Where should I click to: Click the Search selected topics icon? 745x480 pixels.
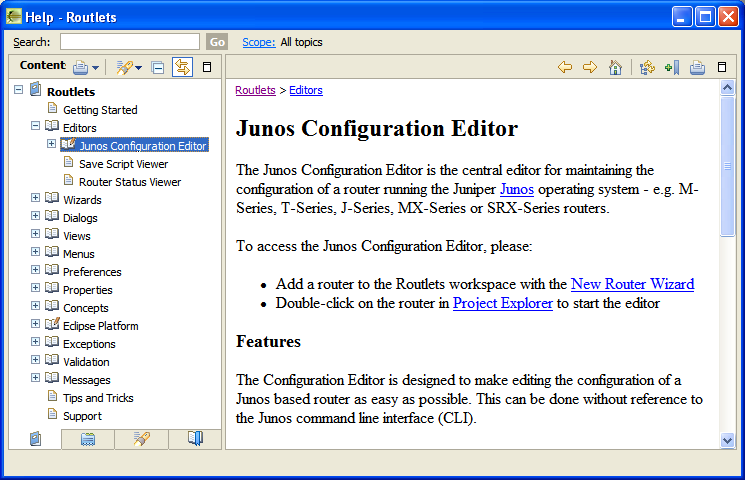tap(124, 67)
